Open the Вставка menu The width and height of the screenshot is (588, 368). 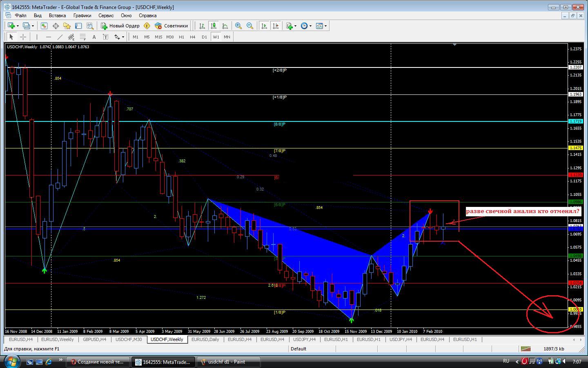click(x=57, y=16)
